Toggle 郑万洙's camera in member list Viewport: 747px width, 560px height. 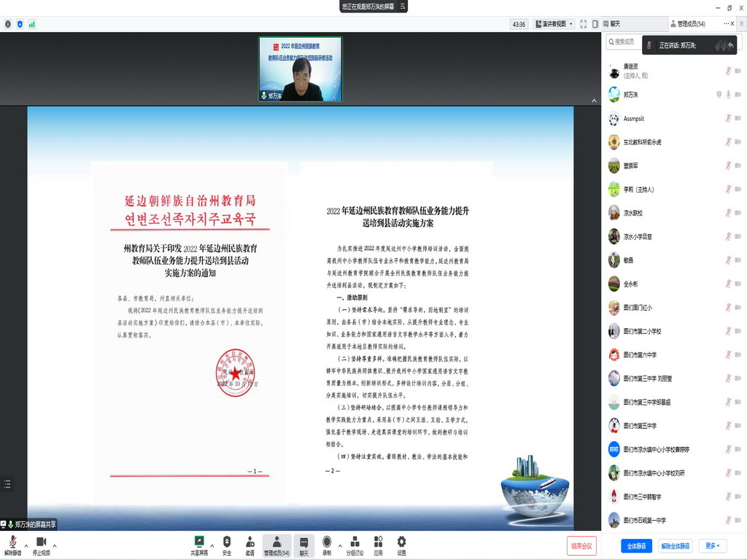[x=738, y=94]
